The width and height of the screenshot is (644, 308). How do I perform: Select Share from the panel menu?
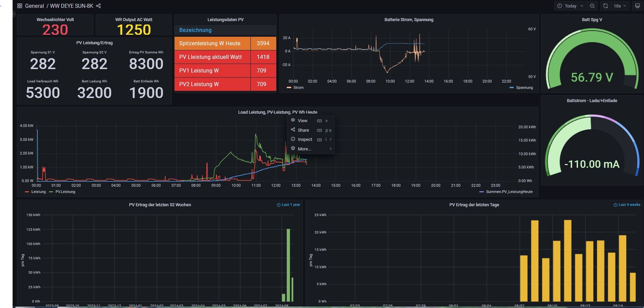(303, 130)
